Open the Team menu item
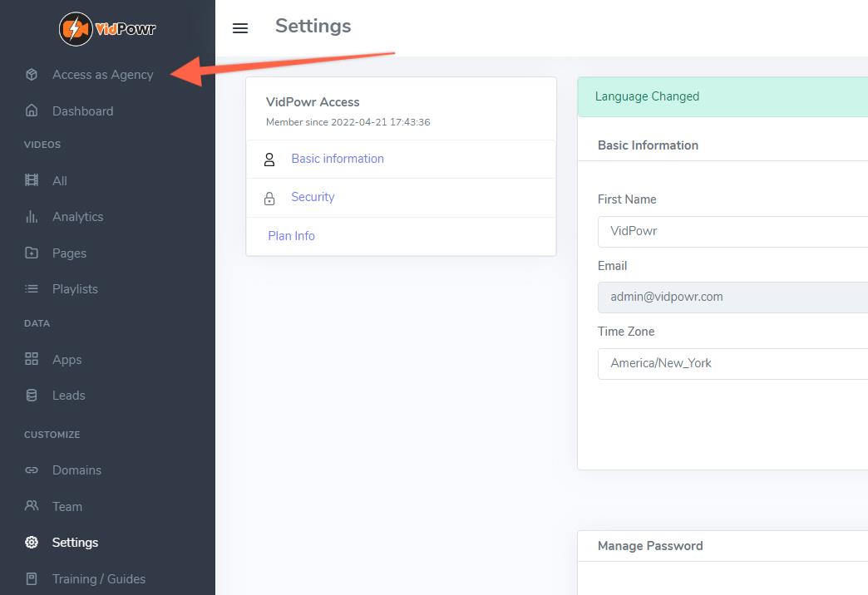Viewport: 868px width, 595px height. click(67, 507)
